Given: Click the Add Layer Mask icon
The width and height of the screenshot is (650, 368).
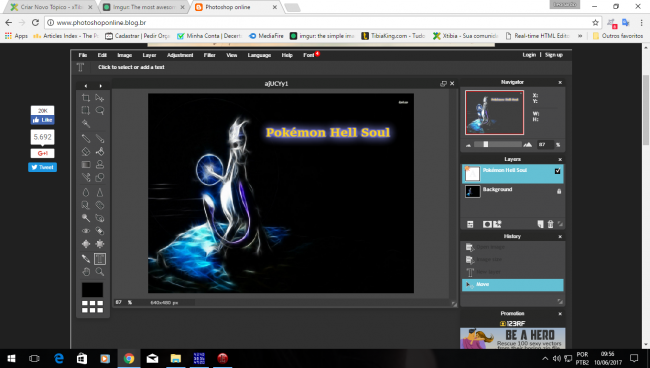Looking at the screenshot, I should pyautogui.click(x=487, y=224).
